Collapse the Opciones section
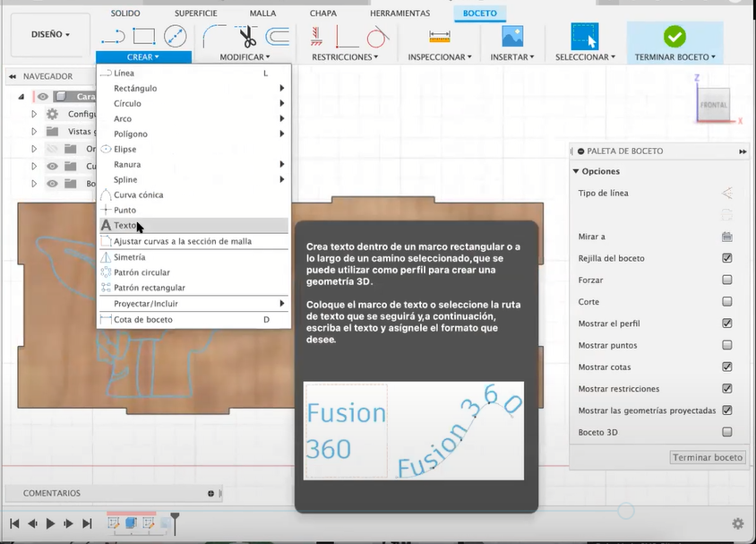756x544 pixels. point(576,171)
